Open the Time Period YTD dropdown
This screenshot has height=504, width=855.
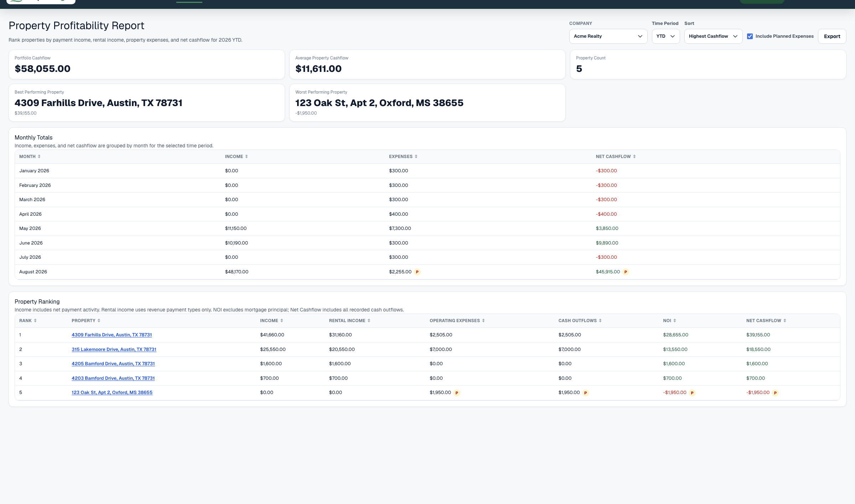point(665,36)
